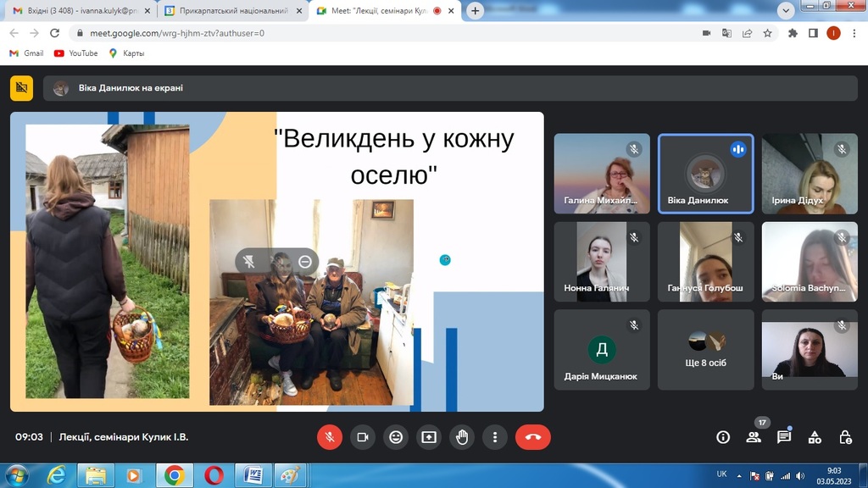Screen dimensions: 868x488
Task: Open chat with everyone panel
Action: (784, 437)
